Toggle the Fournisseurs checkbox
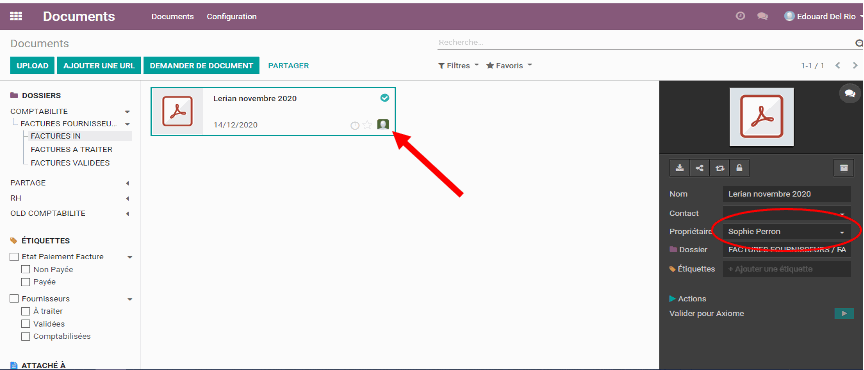The image size is (864, 370). [x=14, y=299]
